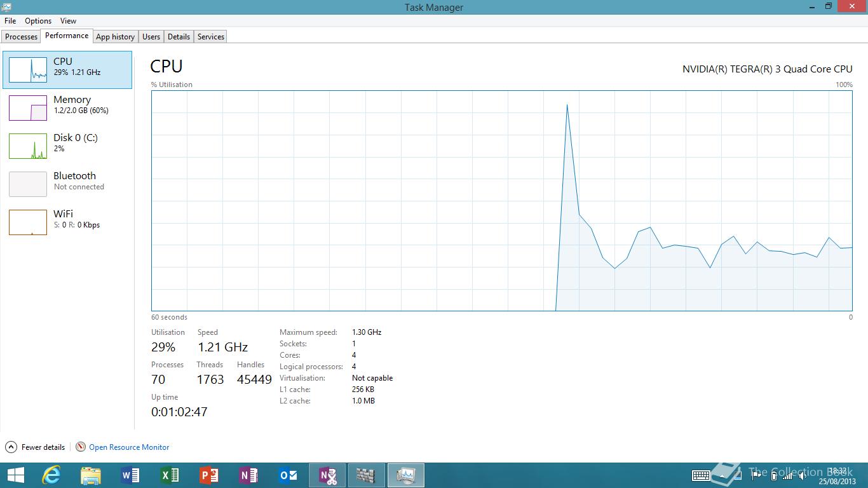Switch to the OneNote screen clipping taskbar item
Screen dimensions: 868x488
tap(327, 475)
